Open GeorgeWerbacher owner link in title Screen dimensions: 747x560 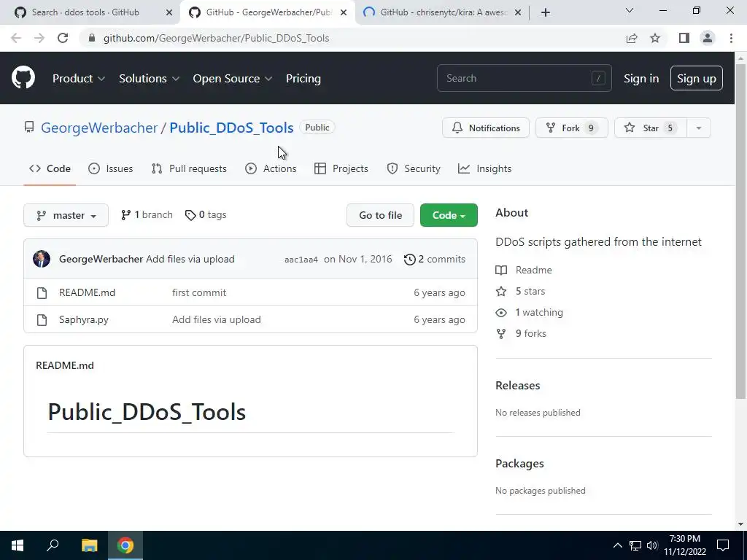(x=99, y=128)
